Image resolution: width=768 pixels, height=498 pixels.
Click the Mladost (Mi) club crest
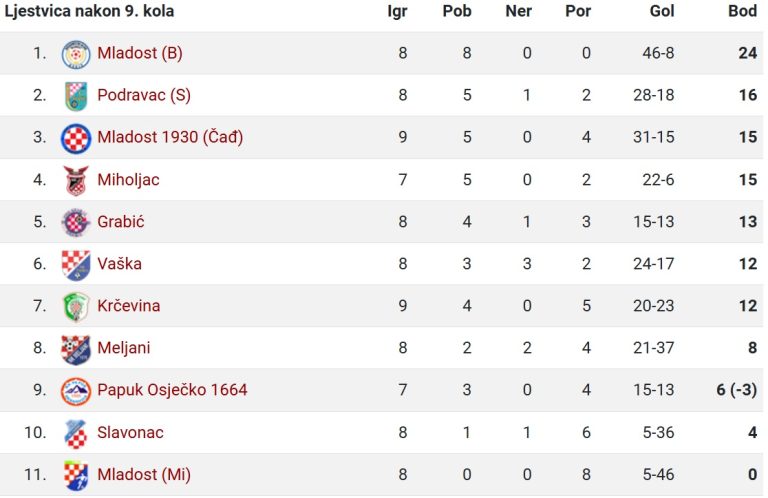pos(76,475)
